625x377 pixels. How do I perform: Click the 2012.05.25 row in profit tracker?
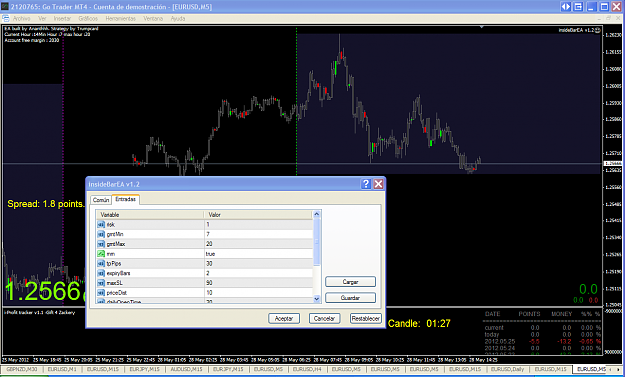(x=542, y=342)
